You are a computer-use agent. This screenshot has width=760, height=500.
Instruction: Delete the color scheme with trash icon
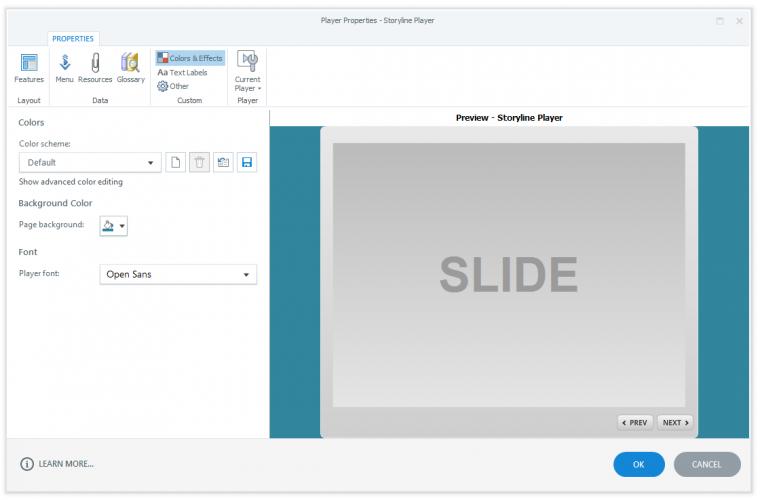pyautogui.click(x=199, y=162)
